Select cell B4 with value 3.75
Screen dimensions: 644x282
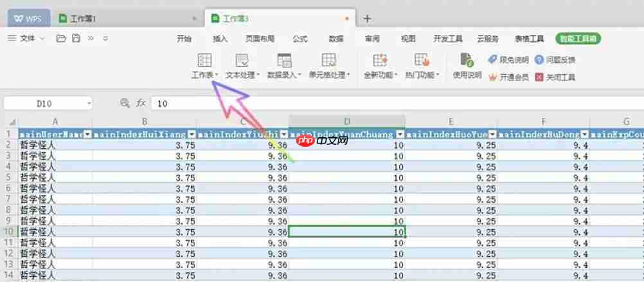pyautogui.click(x=145, y=167)
